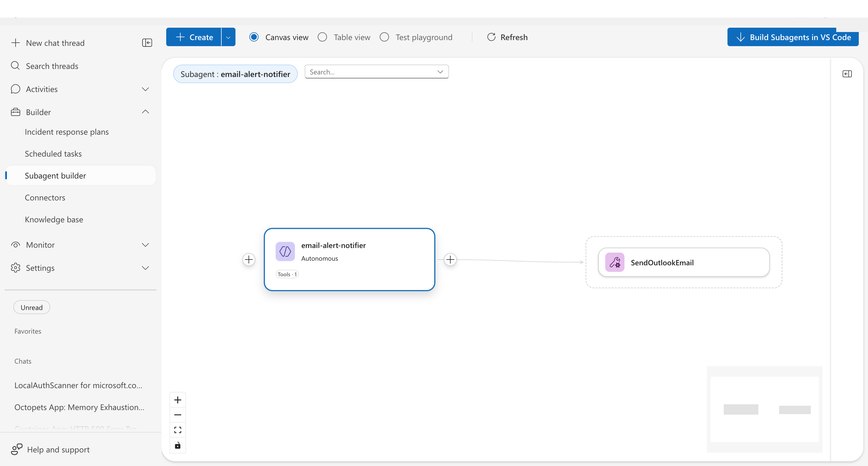Screen dimensions: 868x466
Task: Click the Chats heading
Action: coord(23,361)
